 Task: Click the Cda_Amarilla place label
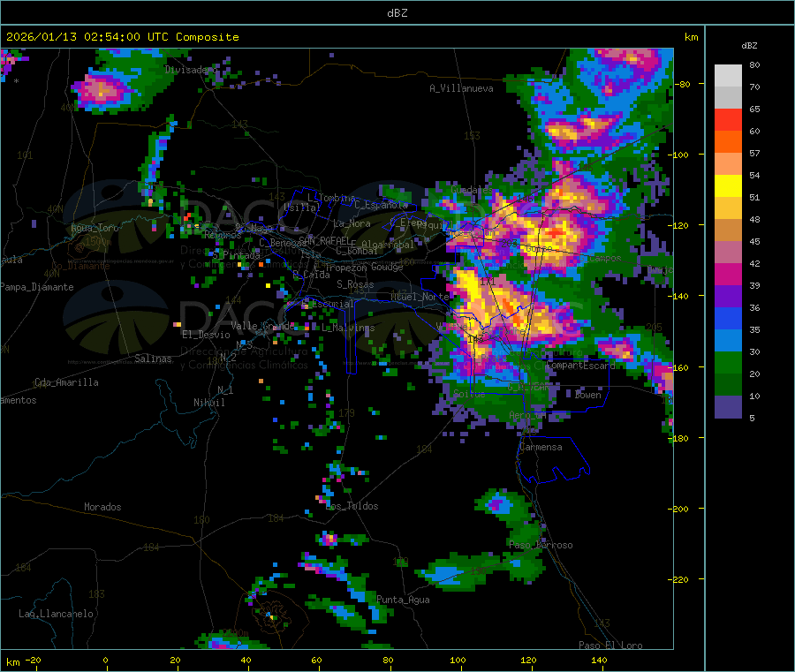click(x=66, y=382)
